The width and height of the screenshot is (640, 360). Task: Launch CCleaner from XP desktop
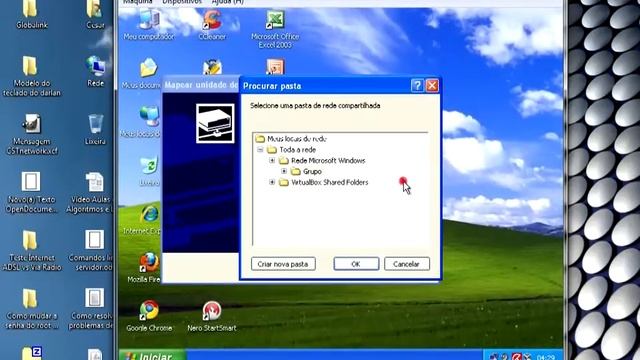pyautogui.click(x=212, y=24)
